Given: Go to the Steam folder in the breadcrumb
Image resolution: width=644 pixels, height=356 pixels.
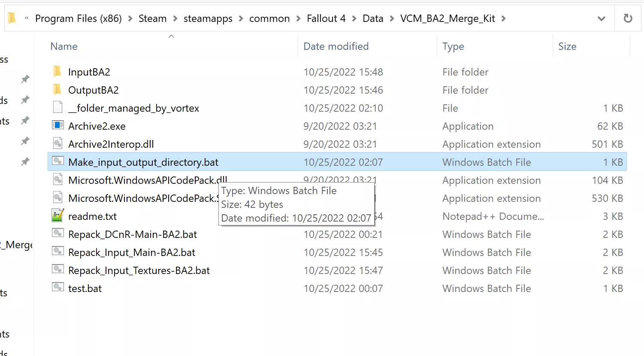Looking at the screenshot, I should (152, 18).
